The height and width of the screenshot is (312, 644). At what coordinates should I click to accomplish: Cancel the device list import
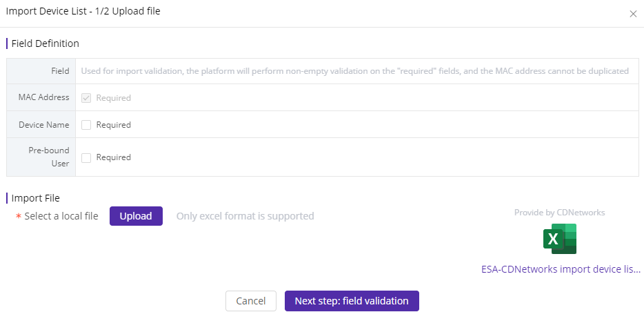click(x=250, y=301)
